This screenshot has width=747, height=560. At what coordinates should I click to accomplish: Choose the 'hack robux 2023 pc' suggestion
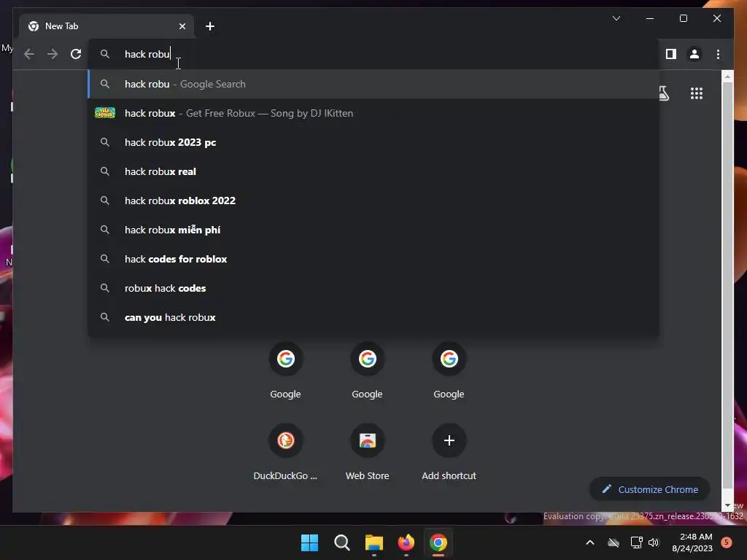373,142
